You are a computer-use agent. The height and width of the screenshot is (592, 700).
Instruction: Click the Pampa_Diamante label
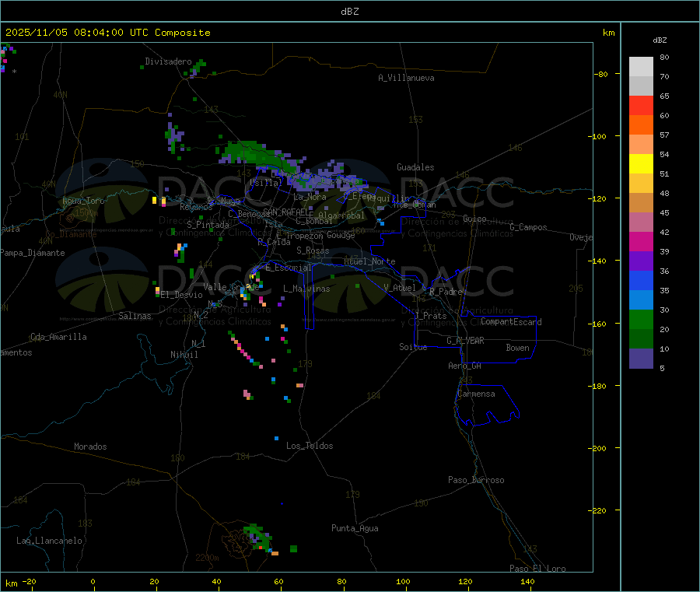(x=33, y=253)
